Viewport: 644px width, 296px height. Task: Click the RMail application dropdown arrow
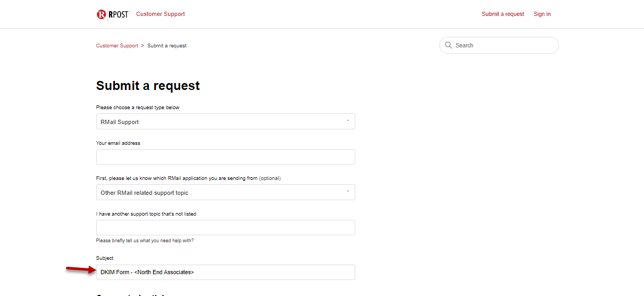348,192
